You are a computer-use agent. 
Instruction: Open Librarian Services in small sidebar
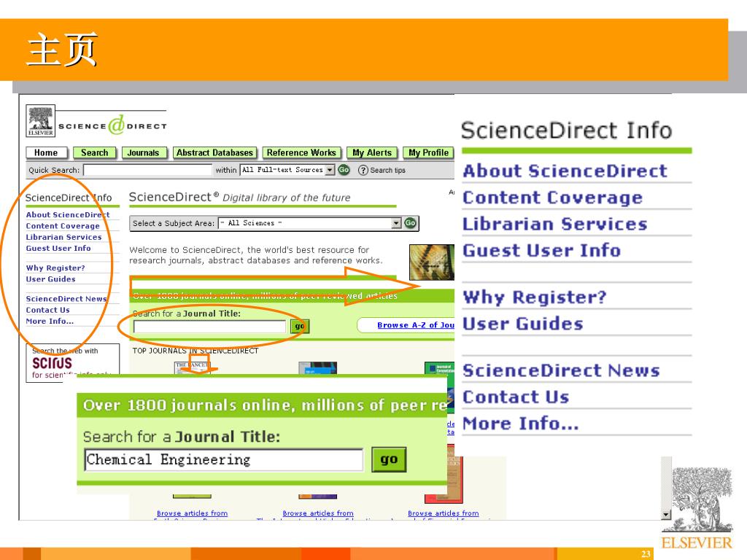tap(64, 237)
